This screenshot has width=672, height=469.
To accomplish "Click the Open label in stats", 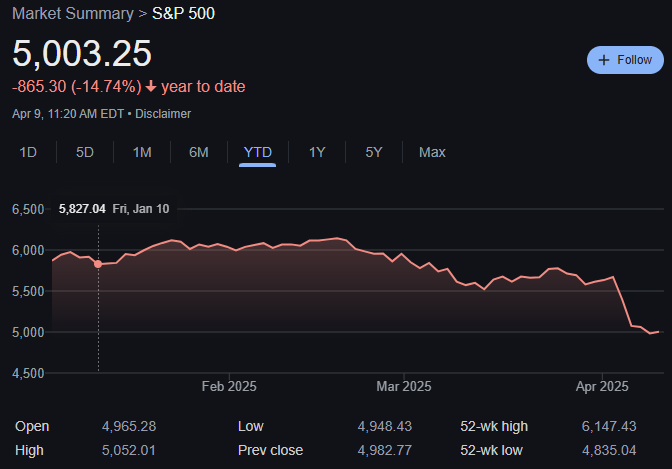I will 32,427.
